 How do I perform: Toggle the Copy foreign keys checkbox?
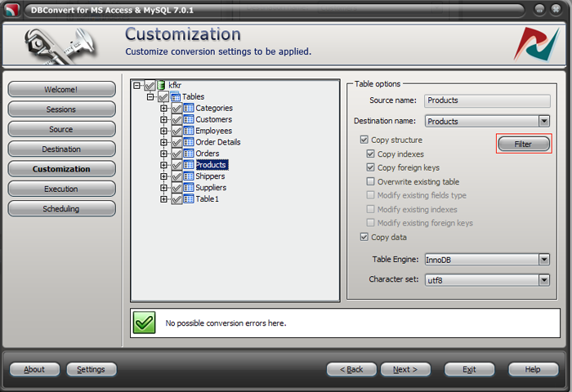coord(370,167)
